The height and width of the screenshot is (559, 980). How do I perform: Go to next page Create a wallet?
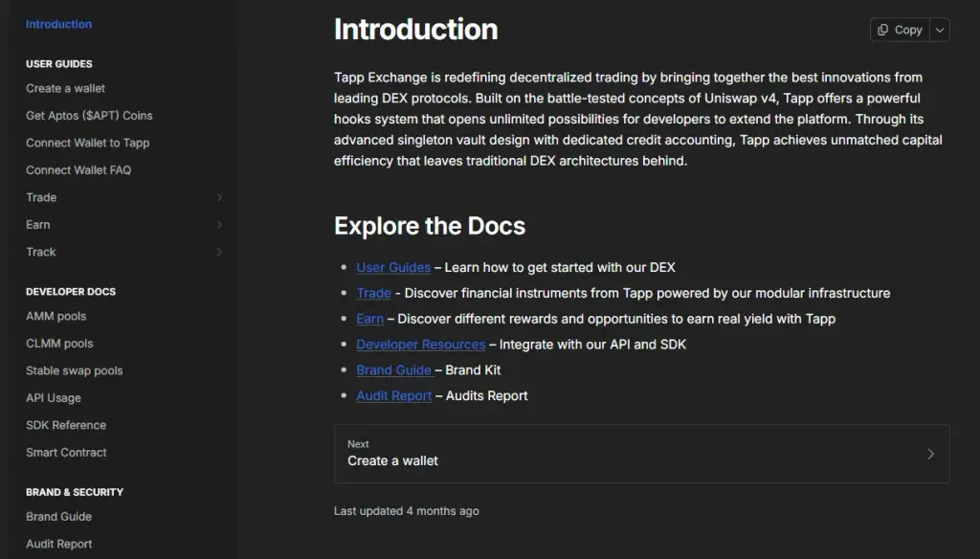tap(642, 454)
